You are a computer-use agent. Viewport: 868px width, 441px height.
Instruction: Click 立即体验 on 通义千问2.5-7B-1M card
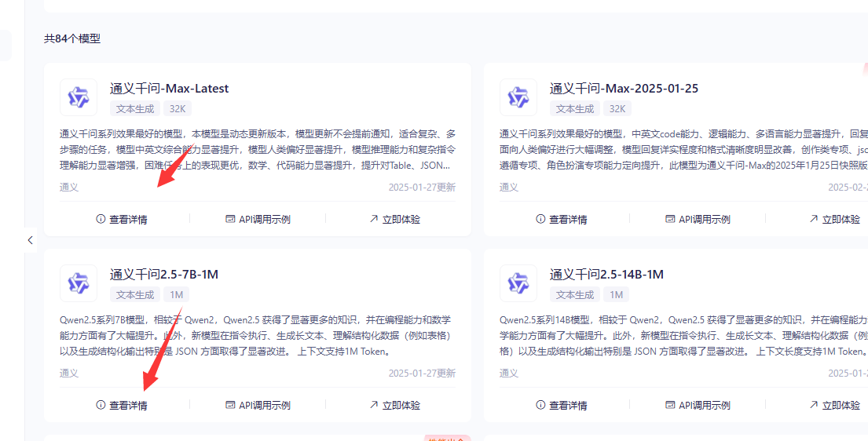394,405
